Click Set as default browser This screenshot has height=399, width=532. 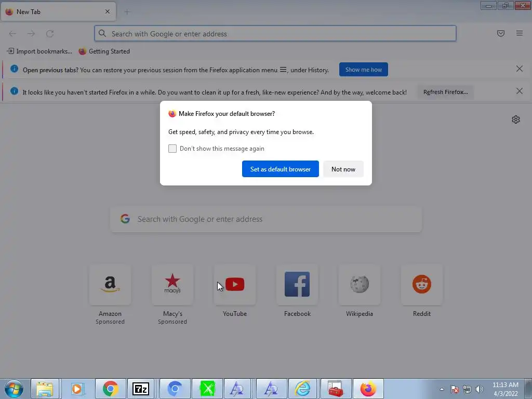(280, 169)
